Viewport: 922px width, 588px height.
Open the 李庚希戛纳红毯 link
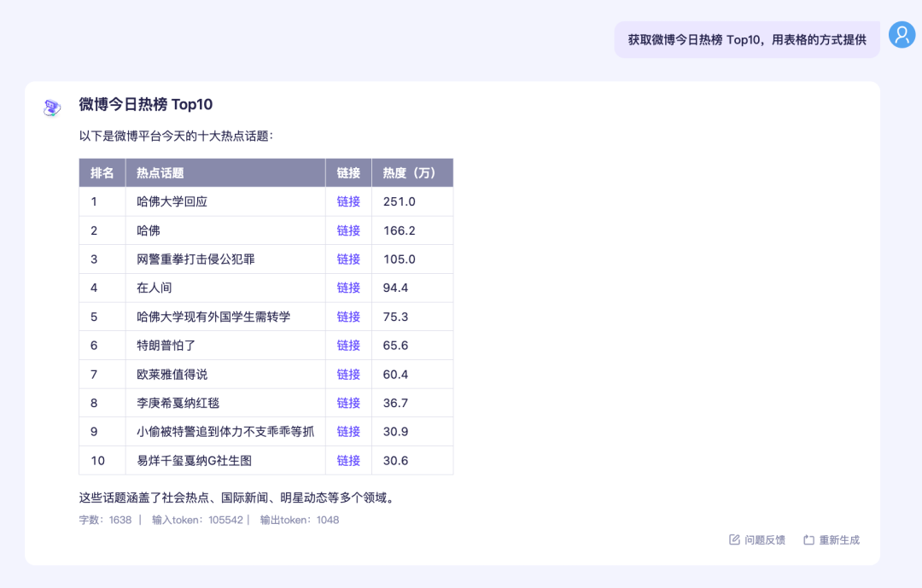(348, 403)
